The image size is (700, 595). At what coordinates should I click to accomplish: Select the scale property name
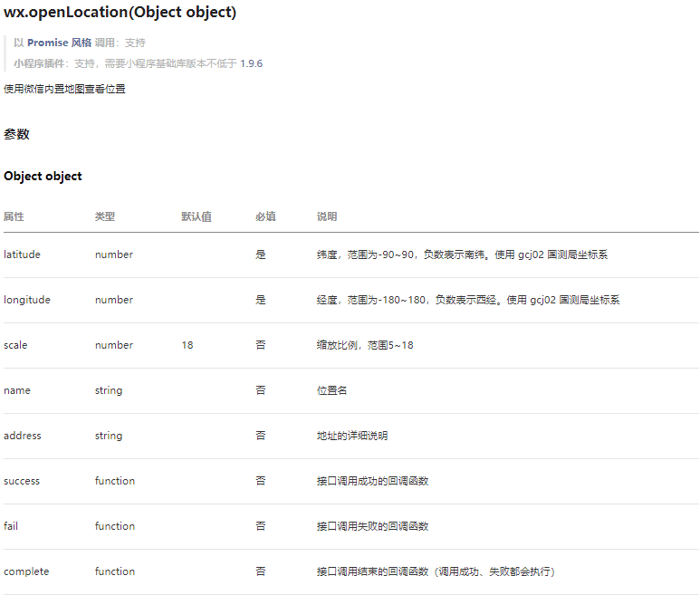coord(15,345)
